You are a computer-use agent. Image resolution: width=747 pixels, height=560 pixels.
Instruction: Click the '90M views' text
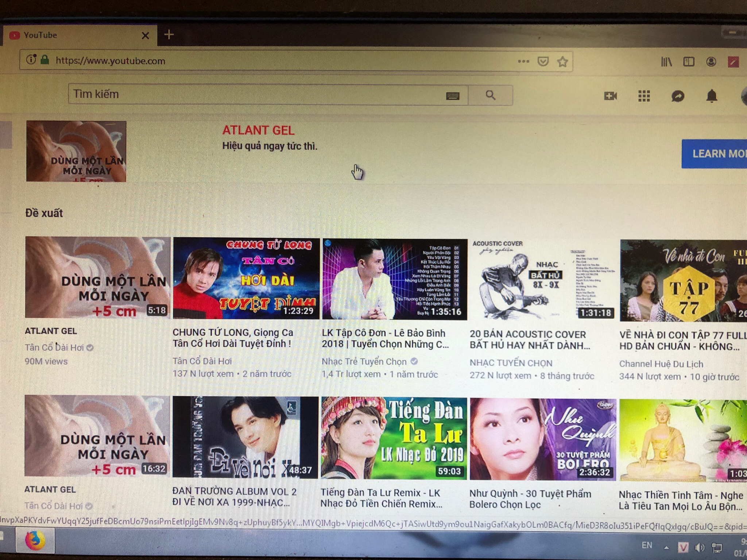tap(46, 361)
